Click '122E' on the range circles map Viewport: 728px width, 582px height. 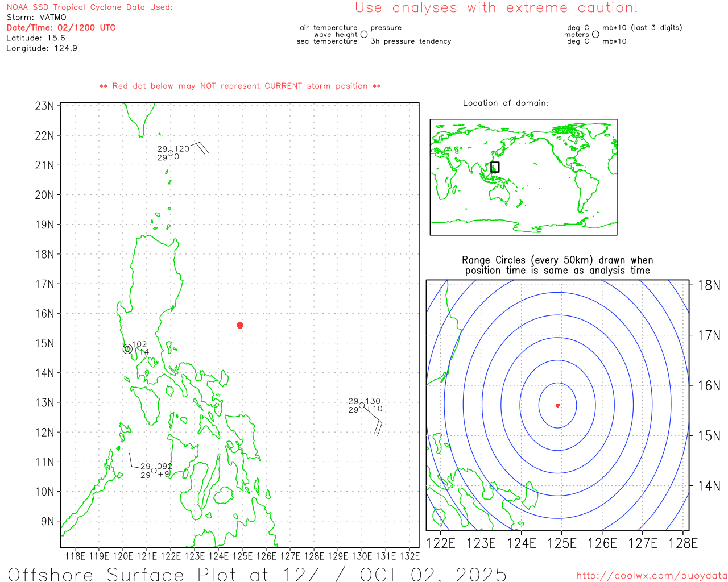tap(441, 543)
